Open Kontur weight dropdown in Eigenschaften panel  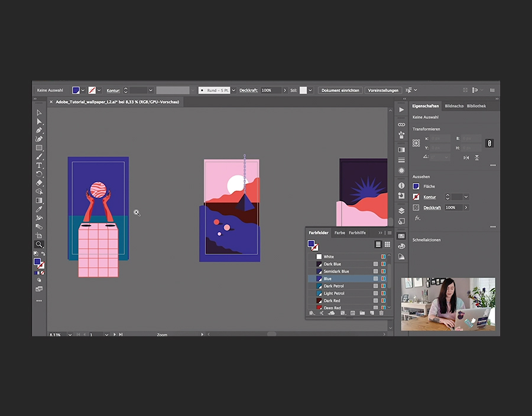466,197
